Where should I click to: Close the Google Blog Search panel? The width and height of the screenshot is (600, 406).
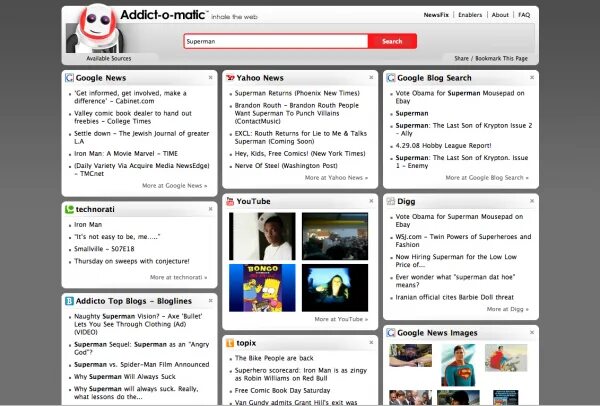point(532,77)
